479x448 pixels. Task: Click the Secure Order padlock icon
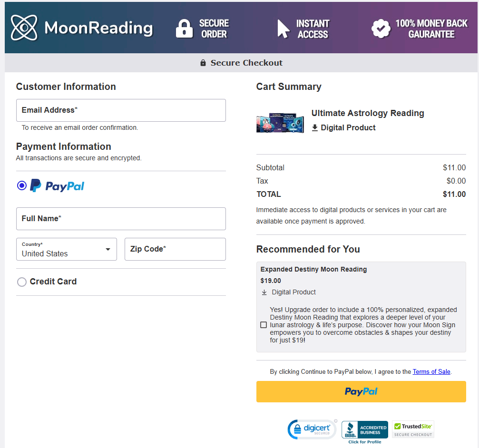point(184,27)
